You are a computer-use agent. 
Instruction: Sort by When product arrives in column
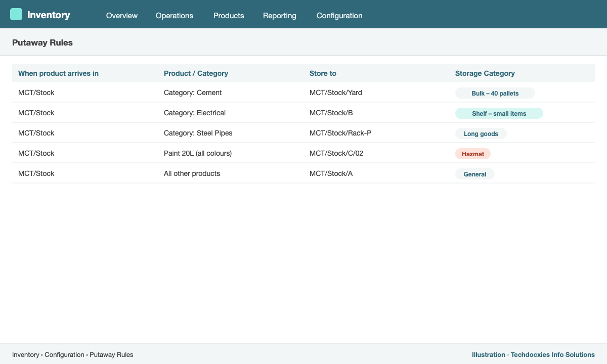(x=58, y=73)
